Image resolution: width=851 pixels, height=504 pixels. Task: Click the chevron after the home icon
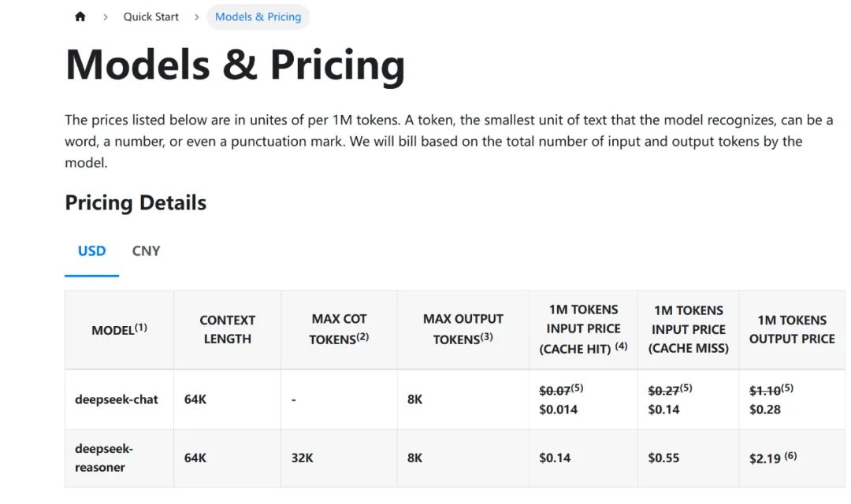pos(106,17)
